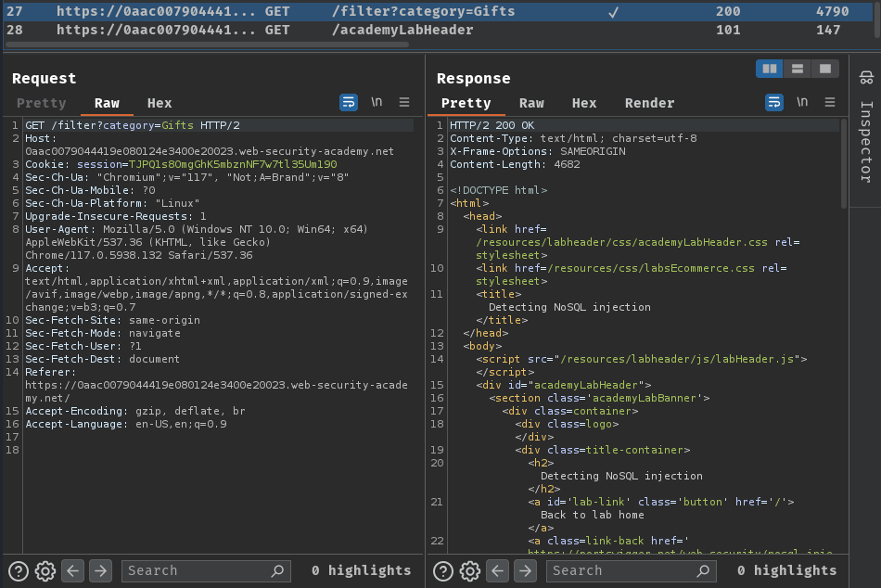Open the Inspector side panel

point(866,78)
